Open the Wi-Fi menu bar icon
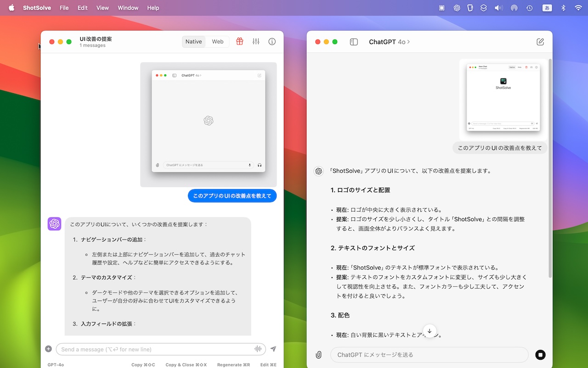 pyautogui.click(x=578, y=8)
